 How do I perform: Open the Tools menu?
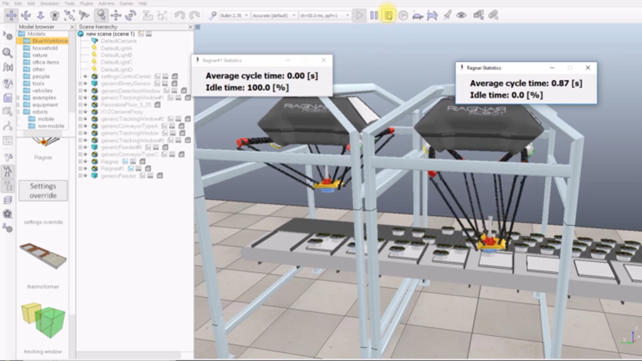click(69, 3)
